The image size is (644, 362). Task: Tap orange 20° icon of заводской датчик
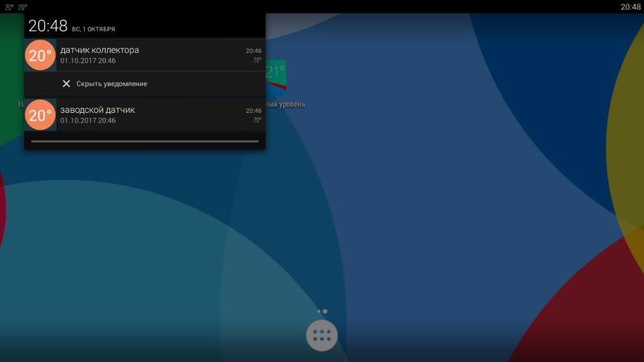pos(40,115)
